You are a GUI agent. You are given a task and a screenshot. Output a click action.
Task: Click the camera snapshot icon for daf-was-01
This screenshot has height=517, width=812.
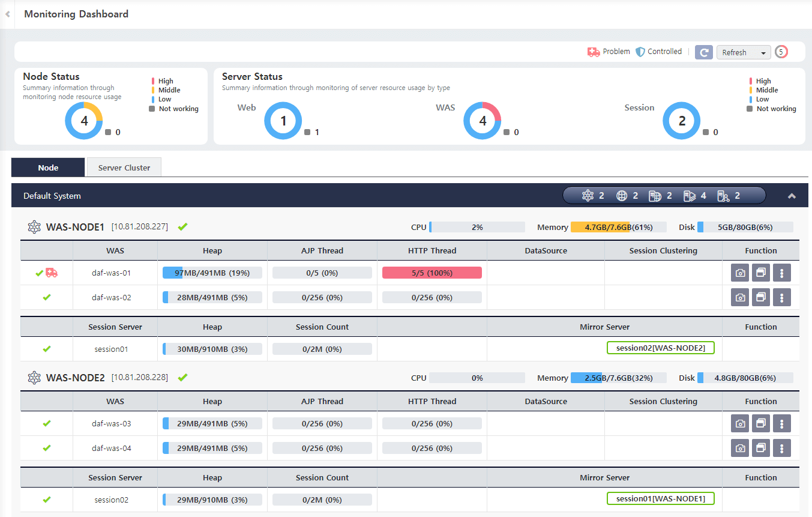[x=739, y=272]
